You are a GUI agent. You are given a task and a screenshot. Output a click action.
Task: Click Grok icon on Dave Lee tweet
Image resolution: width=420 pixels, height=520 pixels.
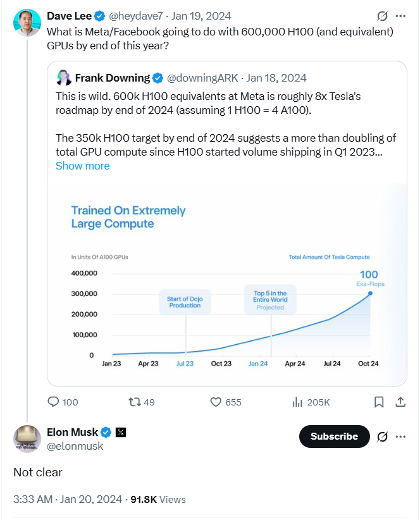(x=382, y=16)
